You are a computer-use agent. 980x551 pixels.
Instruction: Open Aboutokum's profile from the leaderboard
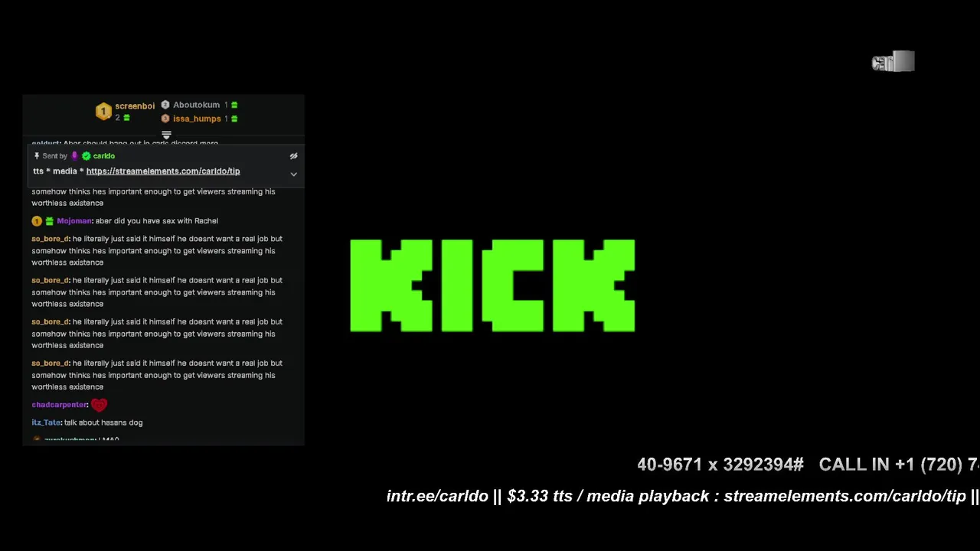coord(196,105)
